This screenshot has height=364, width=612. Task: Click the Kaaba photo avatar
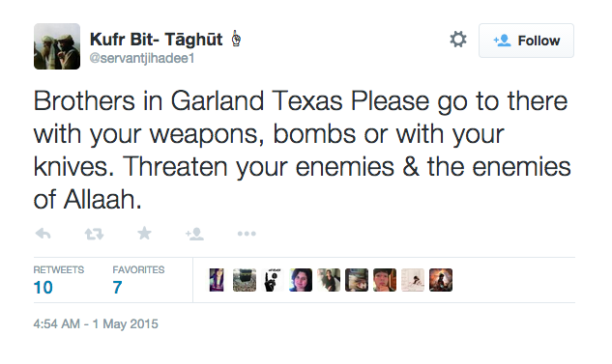tap(245, 280)
